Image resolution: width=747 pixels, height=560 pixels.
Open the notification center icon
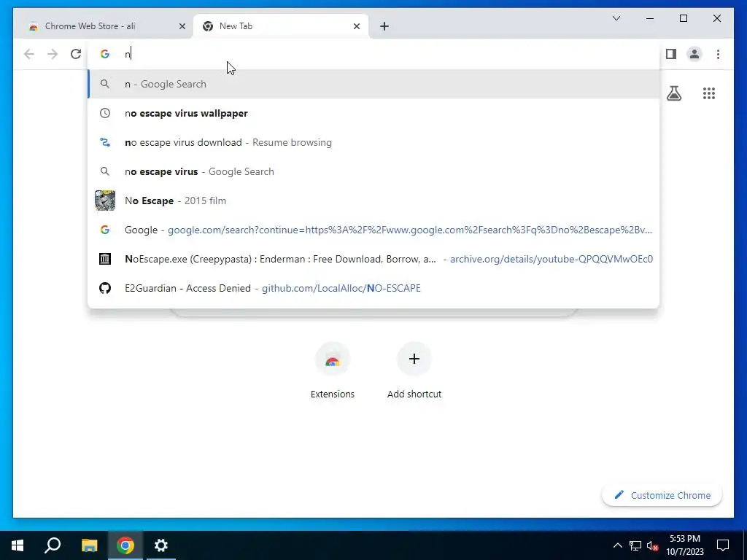(x=723, y=545)
